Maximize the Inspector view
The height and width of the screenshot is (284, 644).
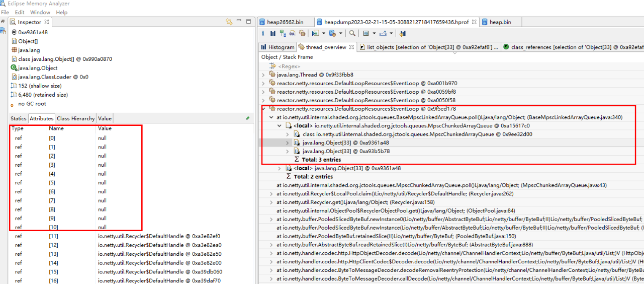[248, 22]
